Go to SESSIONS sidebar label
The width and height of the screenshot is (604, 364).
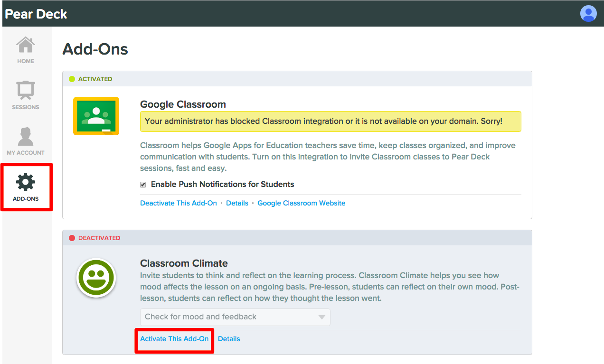click(x=26, y=107)
